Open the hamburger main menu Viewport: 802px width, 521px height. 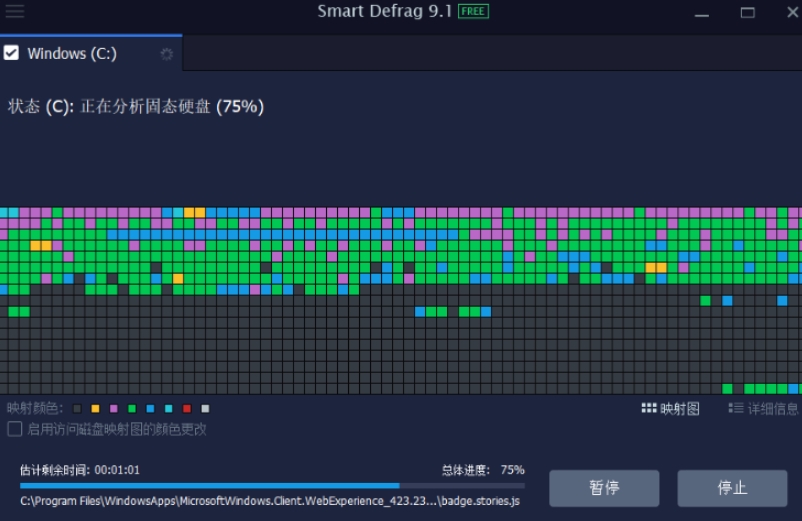pyautogui.click(x=14, y=12)
